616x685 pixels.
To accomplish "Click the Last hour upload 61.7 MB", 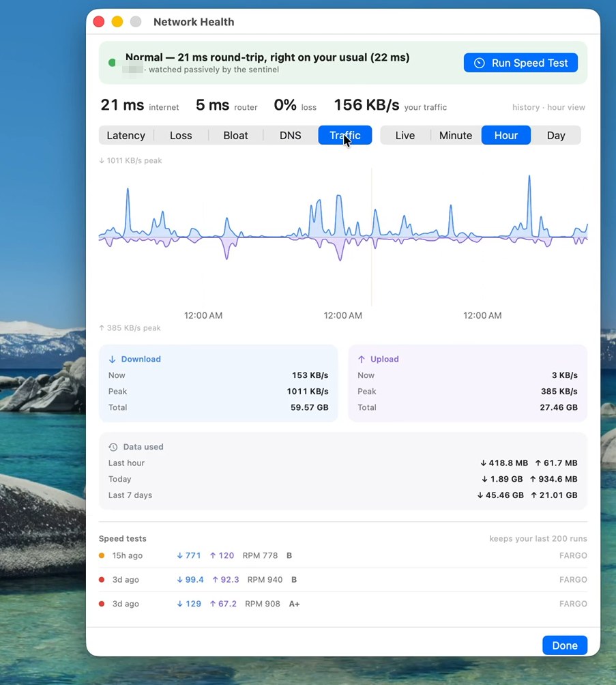I will [557, 463].
